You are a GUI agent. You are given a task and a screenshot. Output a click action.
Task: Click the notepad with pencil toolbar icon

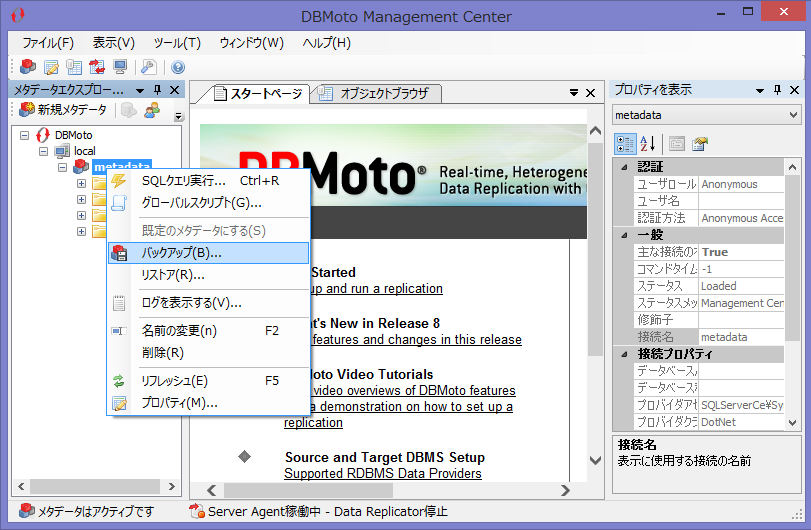(51, 67)
